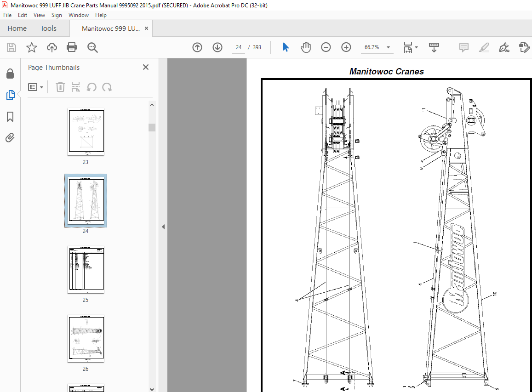The width and height of the screenshot is (532, 392).
Task: Open the View menu
Action: click(39, 15)
